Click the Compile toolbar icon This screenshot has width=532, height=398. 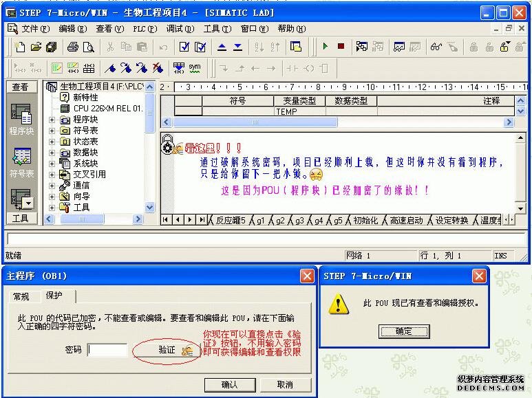(184, 47)
